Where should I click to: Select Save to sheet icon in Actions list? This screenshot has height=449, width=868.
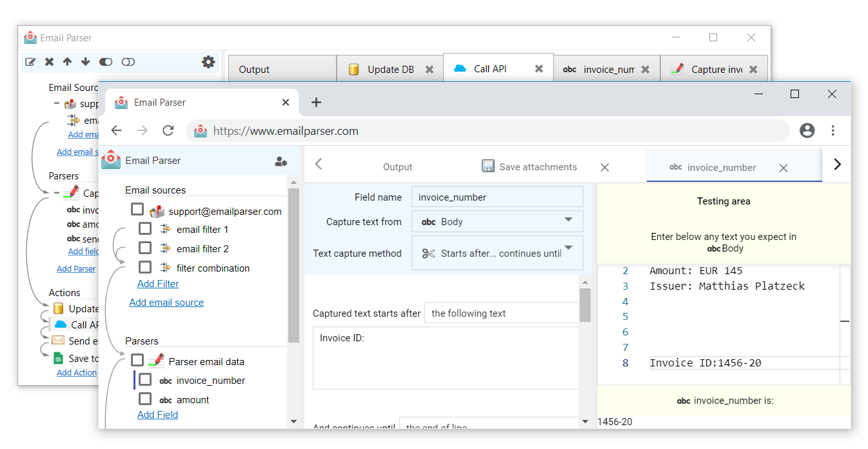point(59,358)
